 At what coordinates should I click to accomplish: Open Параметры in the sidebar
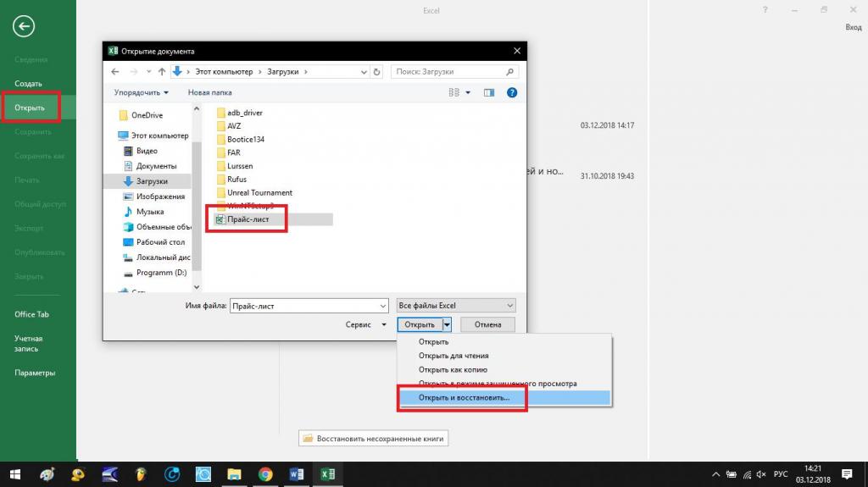point(35,373)
